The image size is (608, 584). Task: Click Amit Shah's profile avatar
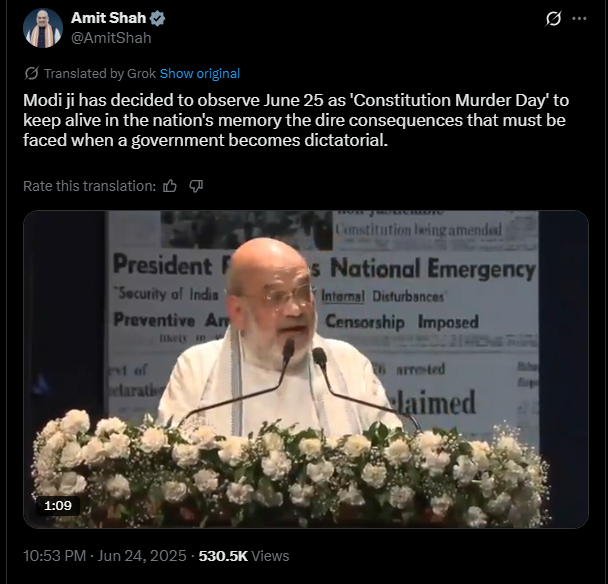[43, 28]
